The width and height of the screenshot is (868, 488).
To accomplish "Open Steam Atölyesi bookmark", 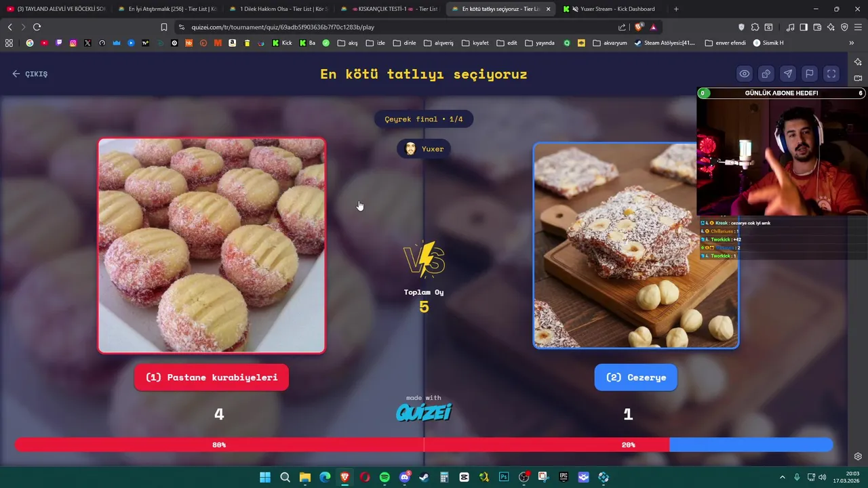I will (x=665, y=43).
